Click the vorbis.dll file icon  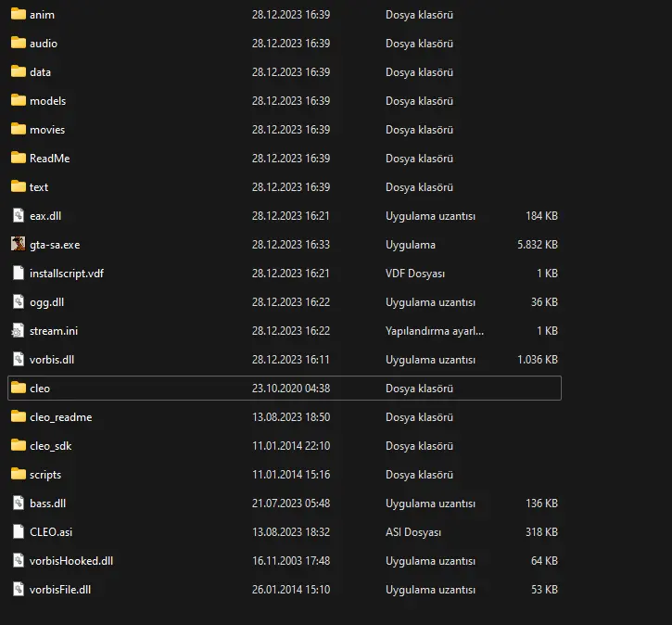pyautogui.click(x=18, y=359)
